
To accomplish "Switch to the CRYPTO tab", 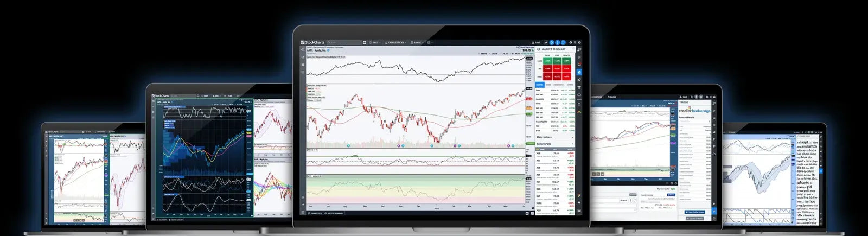I will pyautogui.click(x=570, y=85).
